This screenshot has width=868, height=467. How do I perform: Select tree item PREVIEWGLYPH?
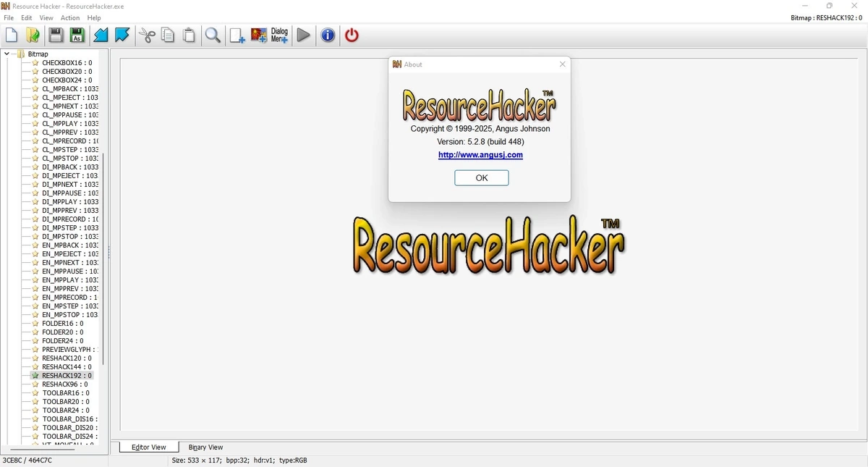70,350
